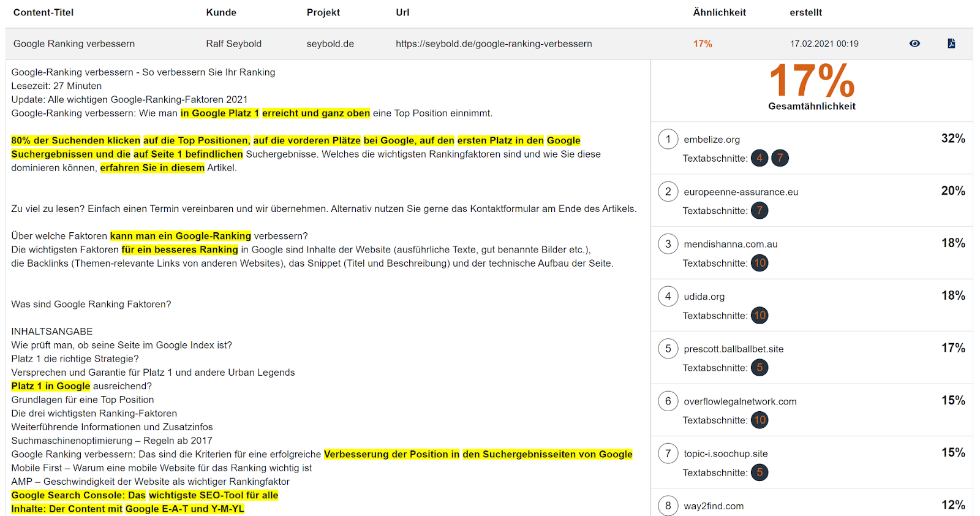Open text section 7 of europeenne-assurance.eu

pyautogui.click(x=759, y=211)
